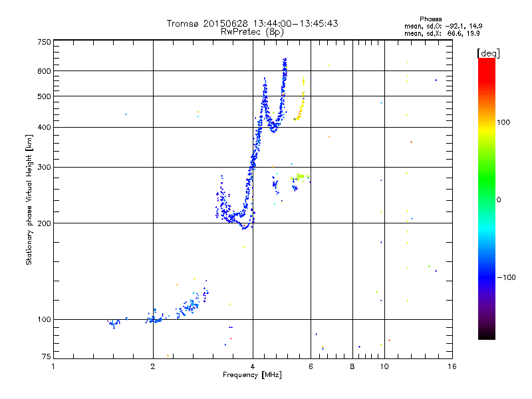Click the 'Phases' header text

click(430, 19)
